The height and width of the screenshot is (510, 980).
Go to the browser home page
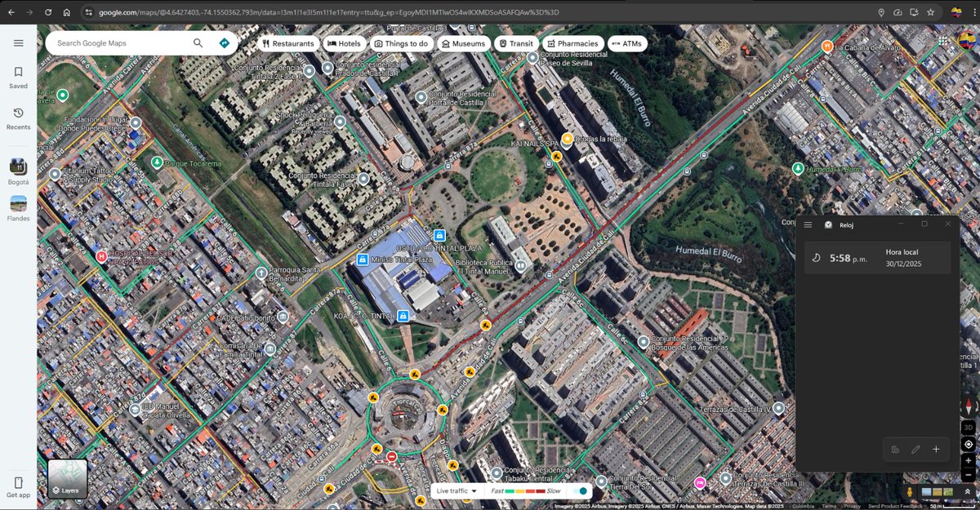[67, 12]
